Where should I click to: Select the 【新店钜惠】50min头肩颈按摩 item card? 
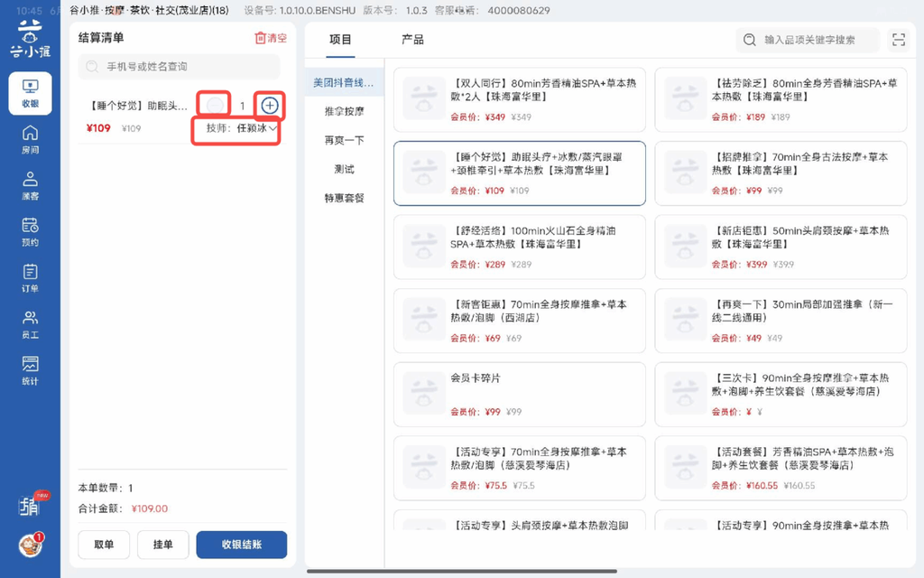click(781, 247)
